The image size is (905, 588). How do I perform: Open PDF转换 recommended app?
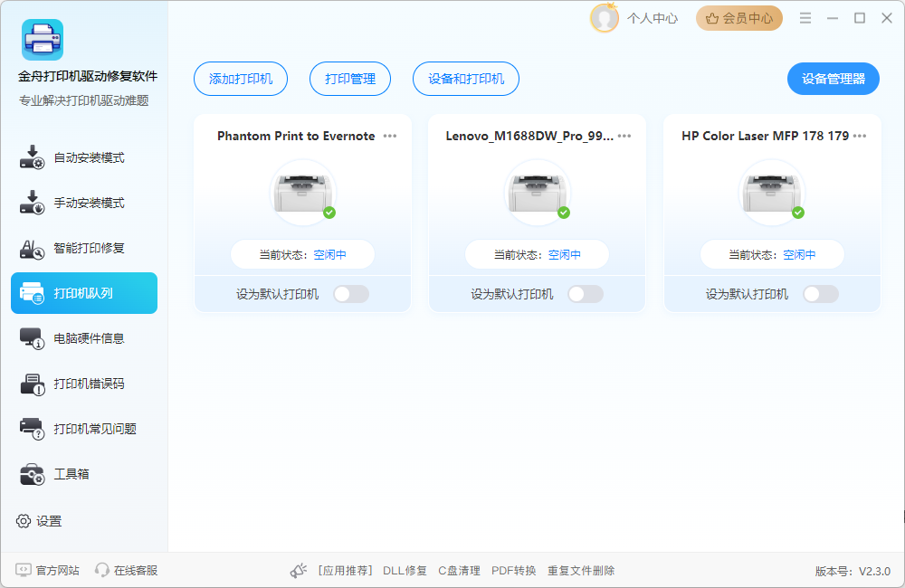[514, 571]
